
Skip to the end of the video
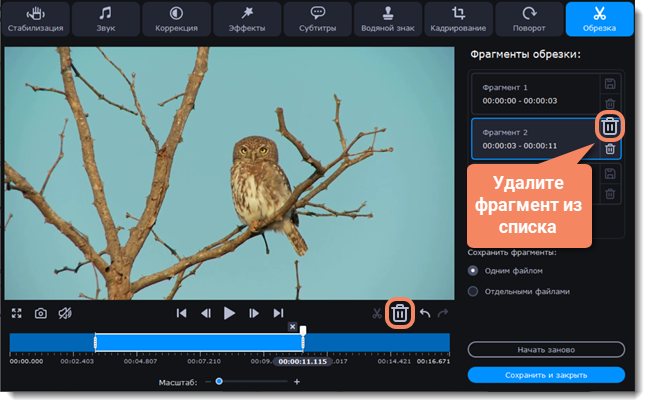click(279, 313)
